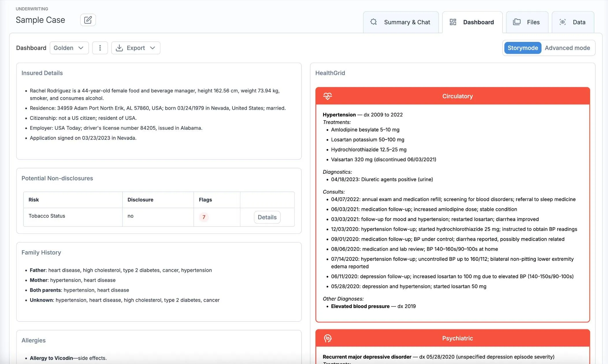Viewport: 608px width, 364px height.
Task: Click the 04/18/2023 diuretic agents diagnostic entry
Action: click(382, 179)
